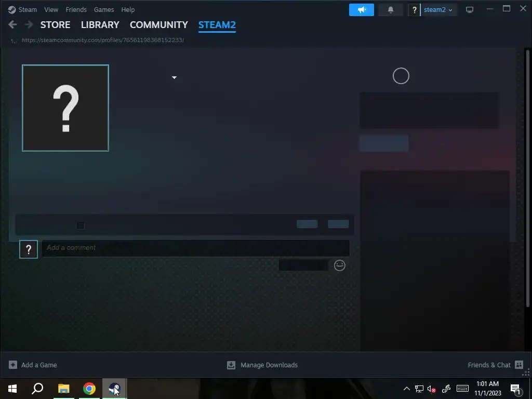Viewport: 532px width, 399px height.
Task: Click the Steam taskbar icon
Action: 115,389
